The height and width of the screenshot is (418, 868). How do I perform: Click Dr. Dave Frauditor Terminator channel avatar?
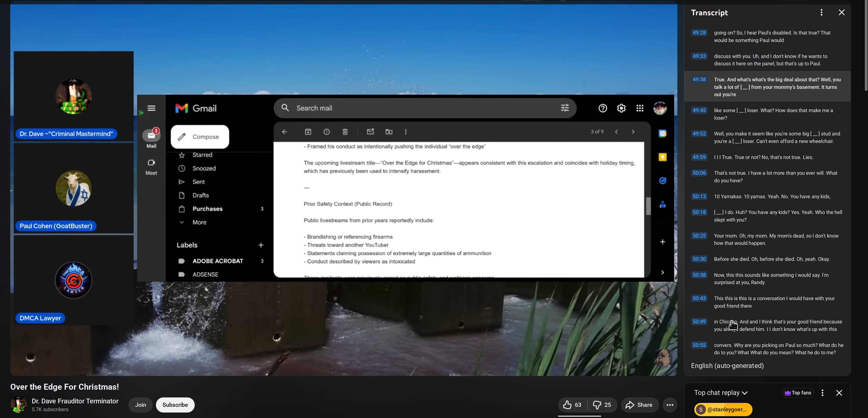pyautogui.click(x=18, y=405)
